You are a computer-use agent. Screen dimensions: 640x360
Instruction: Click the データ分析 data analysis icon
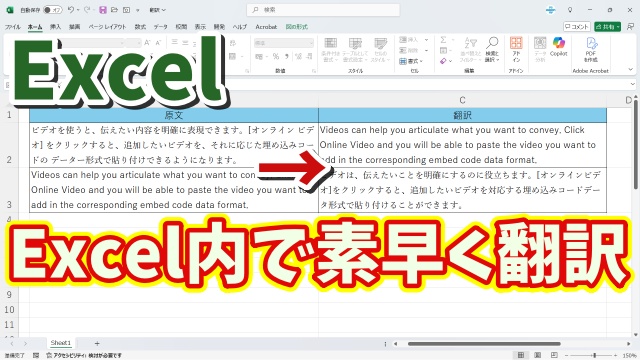[540, 50]
